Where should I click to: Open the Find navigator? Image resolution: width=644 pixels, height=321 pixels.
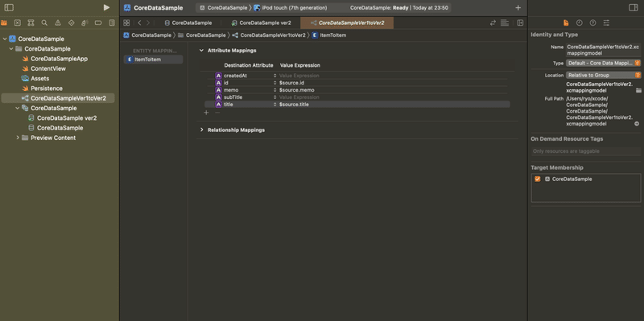click(44, 23)
